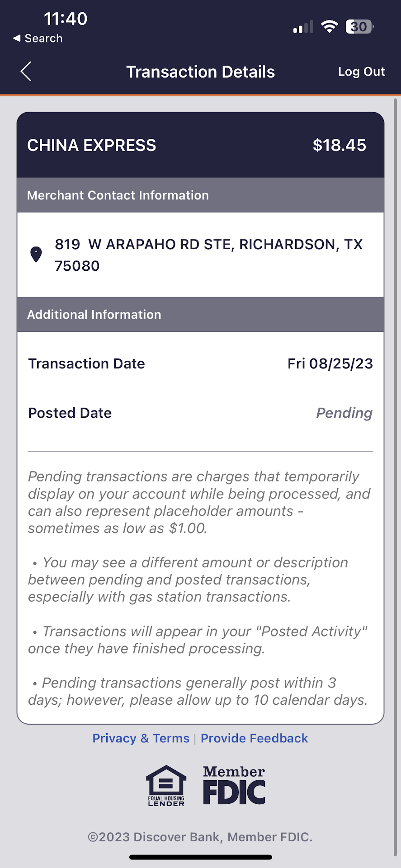Open the Privacy & Terms link
This screenshot has width=401, height=868.
(x=141, y=738)
